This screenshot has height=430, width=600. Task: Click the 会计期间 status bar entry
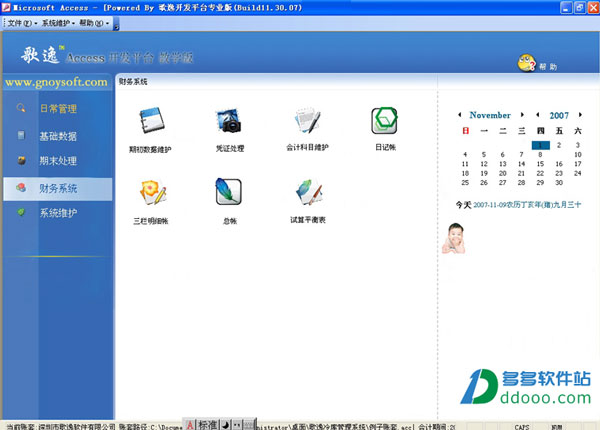437,427
